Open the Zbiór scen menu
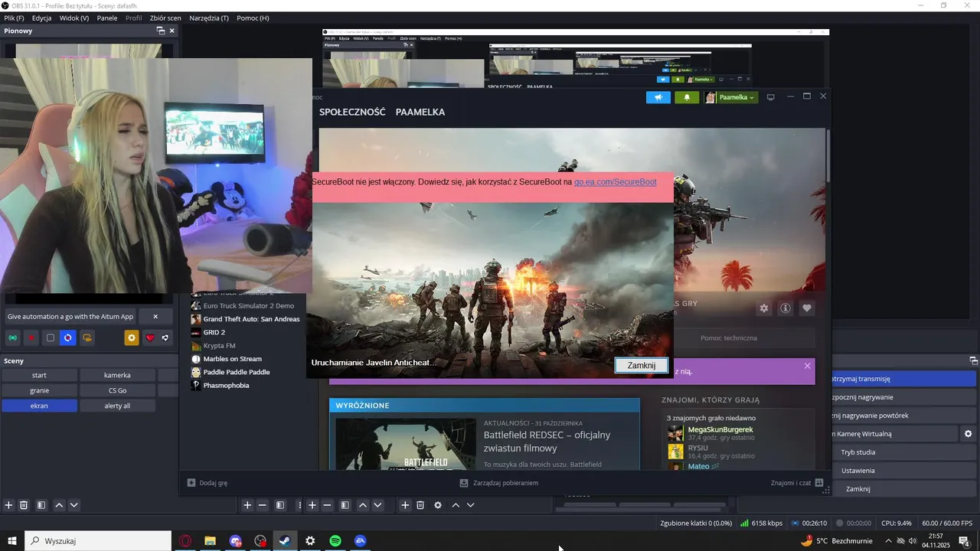 click(165, 18)
